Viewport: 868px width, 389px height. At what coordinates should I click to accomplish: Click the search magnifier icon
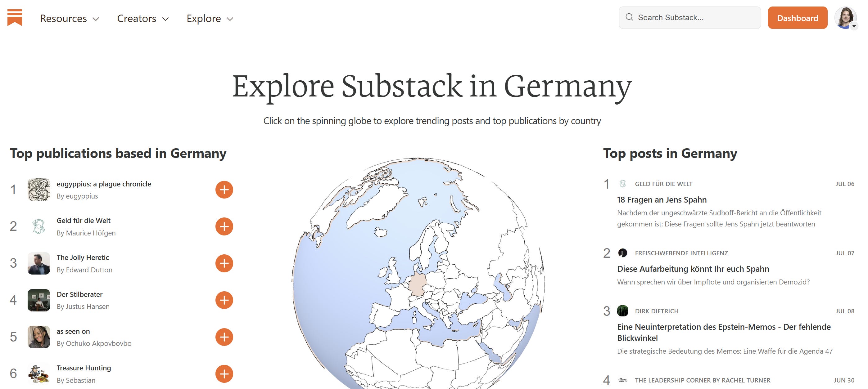pyautogui.click(x=630, y=17)
